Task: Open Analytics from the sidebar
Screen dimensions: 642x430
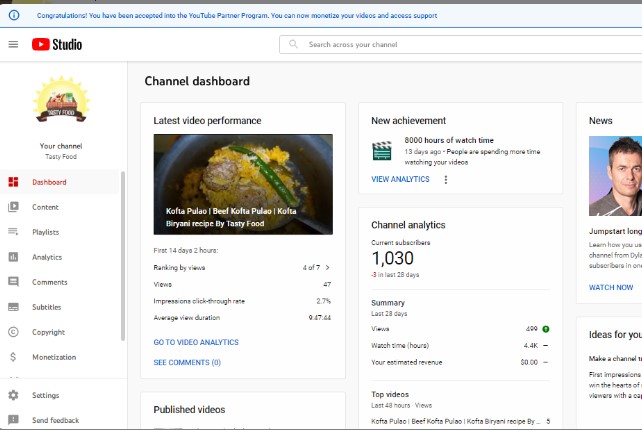Action: (x=60, y=257)
